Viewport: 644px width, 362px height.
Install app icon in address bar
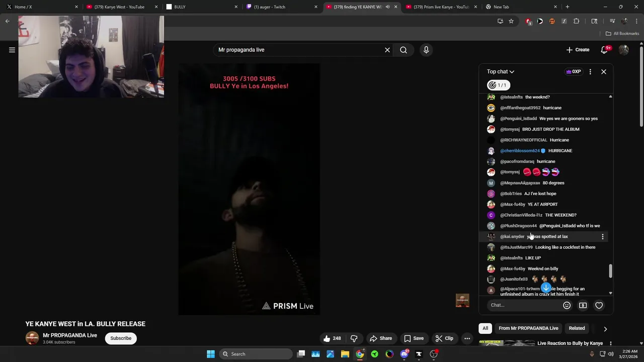click(500, 21)
